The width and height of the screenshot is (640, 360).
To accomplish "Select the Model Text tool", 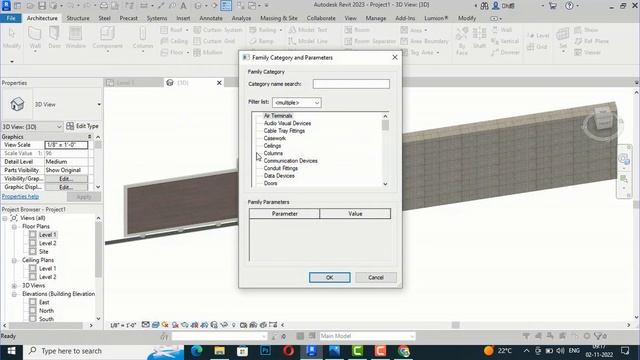I will (x=308, y=30).
